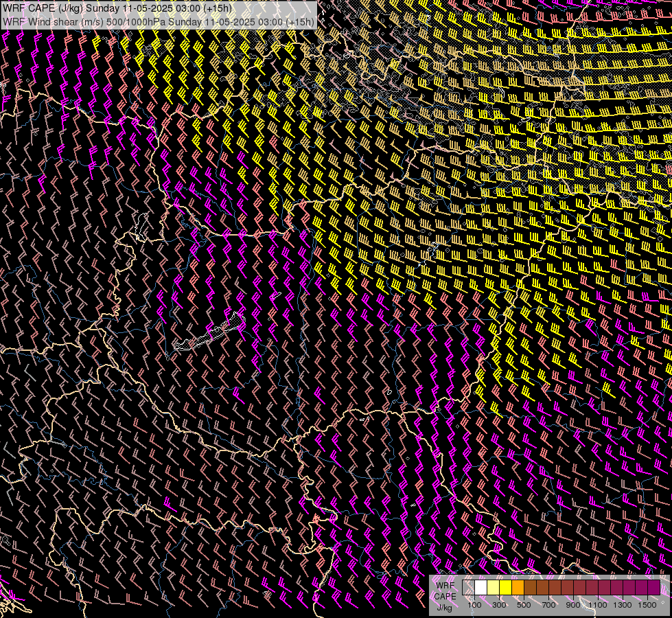Click the orange CAPE legend swatch

click(x=518, y=587)
